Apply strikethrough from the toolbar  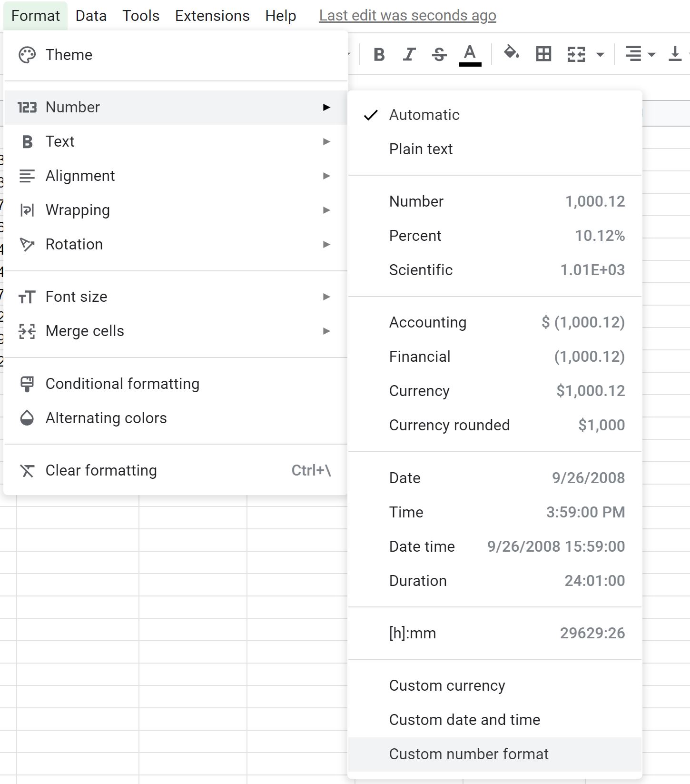439,54
